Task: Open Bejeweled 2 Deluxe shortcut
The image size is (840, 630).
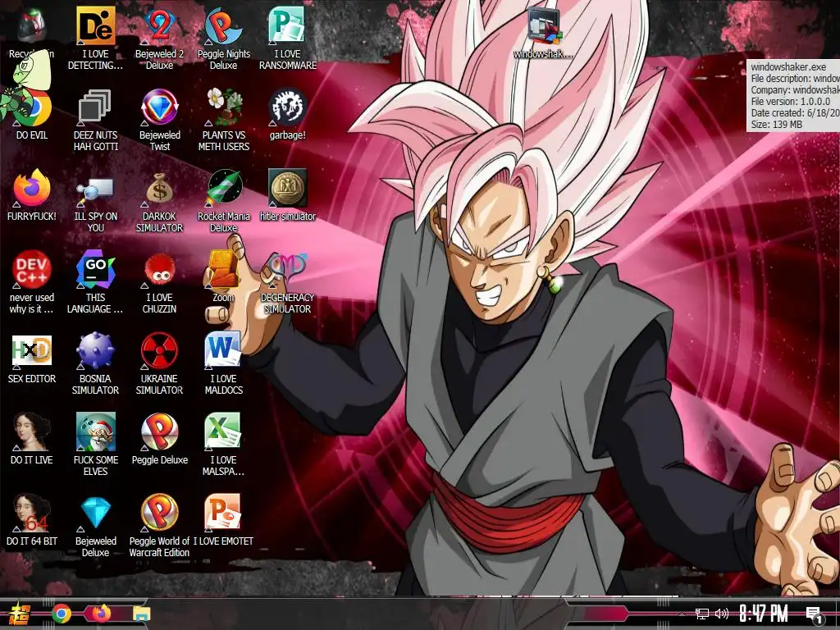Action: point(160,25)
